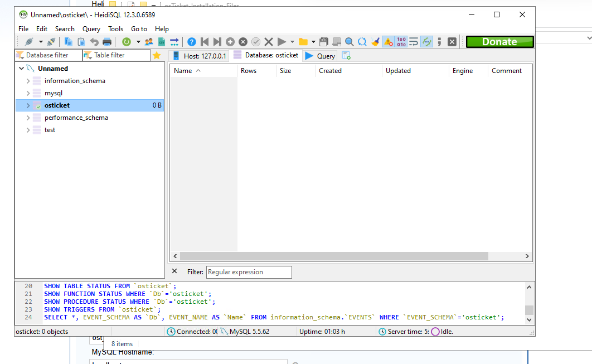
Task: Toggle the highlighted green code-formatting icon
Action: pos(426,42)
